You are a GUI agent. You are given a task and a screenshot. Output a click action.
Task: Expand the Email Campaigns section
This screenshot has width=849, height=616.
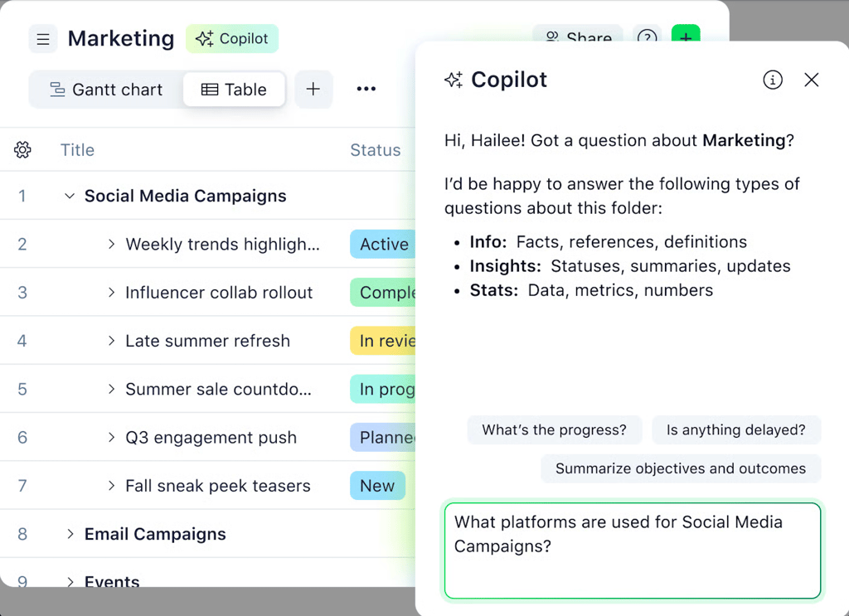point(70,534)
